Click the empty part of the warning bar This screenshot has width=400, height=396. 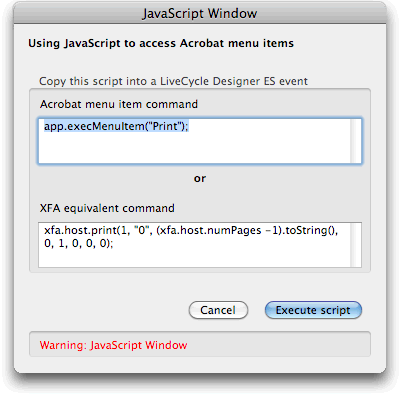pyautogui.click(x=278, y=344)
